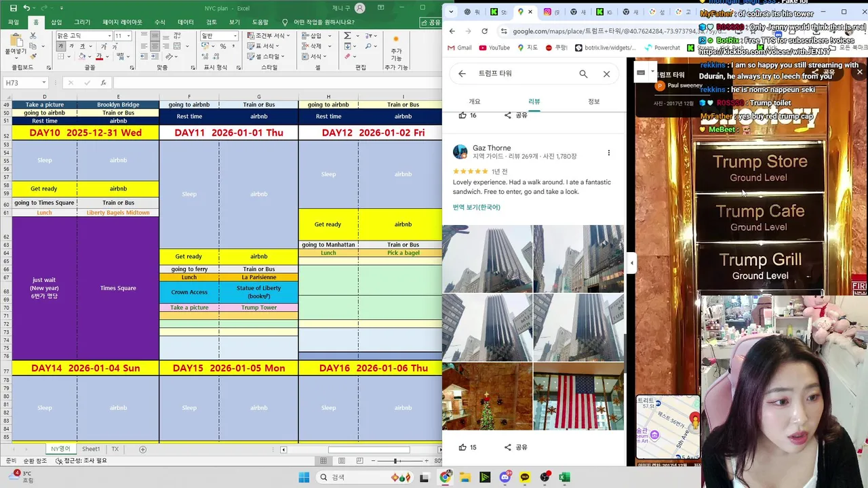Open the YouTube bookmark
Image resolution: width=868 pixels, height=488 pixels.
pyautogui.click(x=494, y=47)
